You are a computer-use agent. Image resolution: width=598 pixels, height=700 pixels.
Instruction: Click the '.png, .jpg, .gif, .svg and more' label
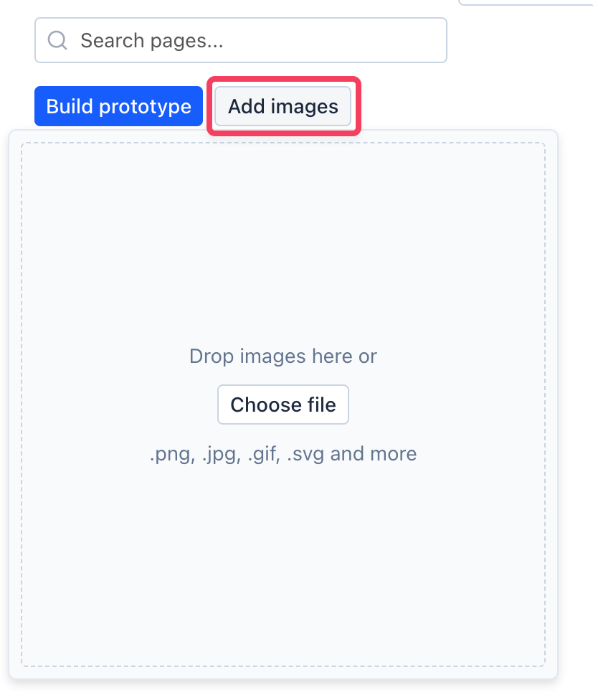coord(283,454)
